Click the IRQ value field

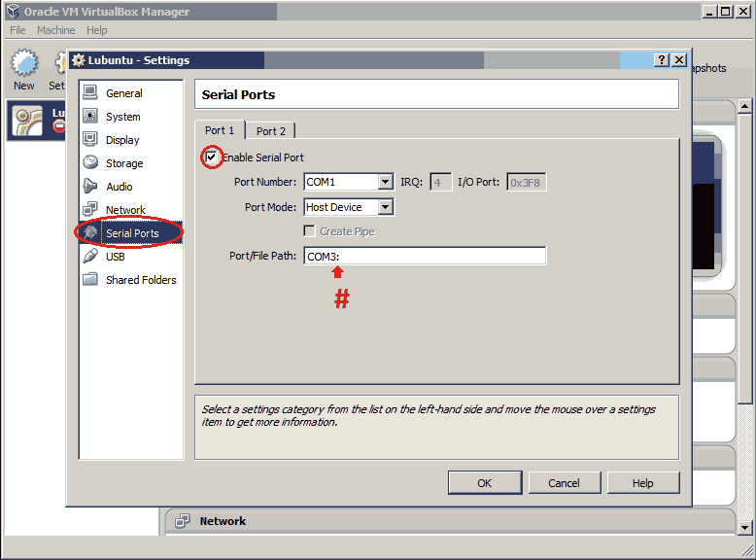point(441,183)
